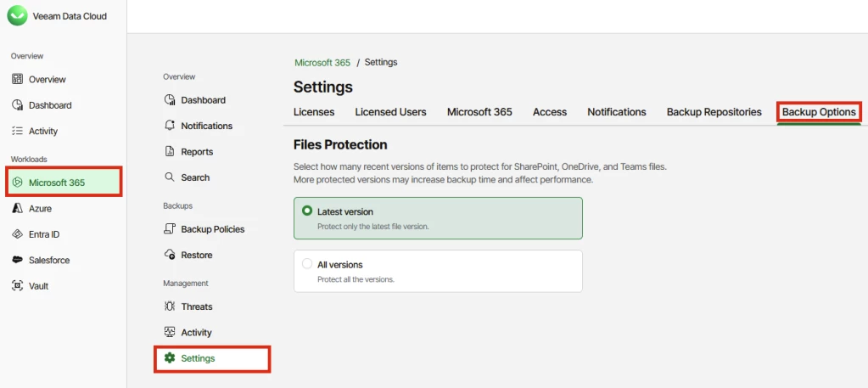Click the Vault icon in sidebar

click(18, 286)
